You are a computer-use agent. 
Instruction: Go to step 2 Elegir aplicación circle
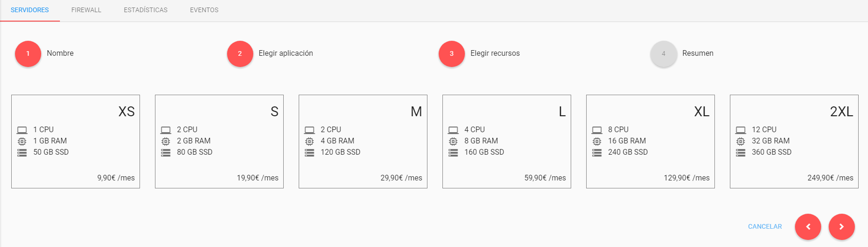240,53
